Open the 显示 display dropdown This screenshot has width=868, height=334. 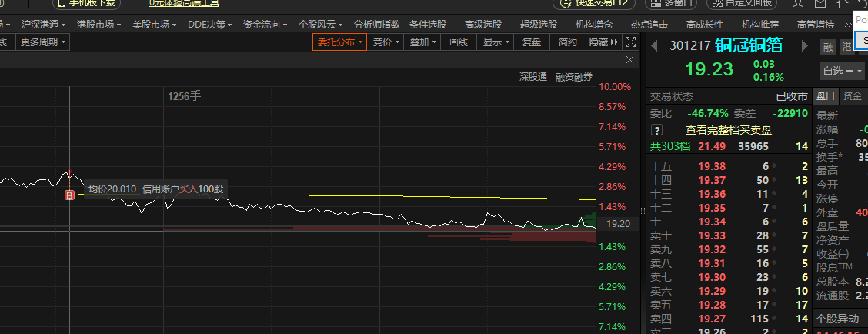coord(496,42)
